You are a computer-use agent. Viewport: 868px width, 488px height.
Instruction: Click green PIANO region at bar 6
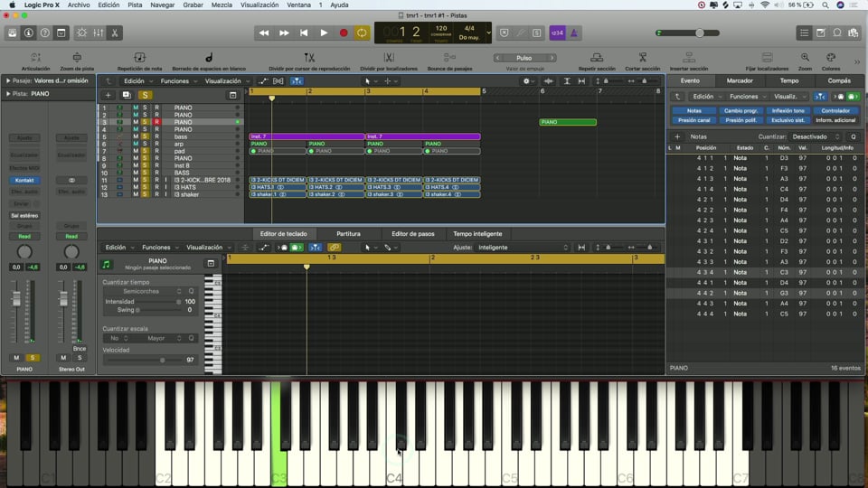[x=568, y=122]
